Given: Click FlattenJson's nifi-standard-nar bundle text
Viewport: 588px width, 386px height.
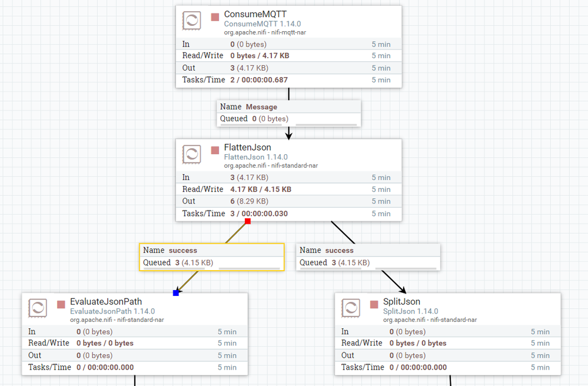Looking at the screenshot, I should coord(271,165).
